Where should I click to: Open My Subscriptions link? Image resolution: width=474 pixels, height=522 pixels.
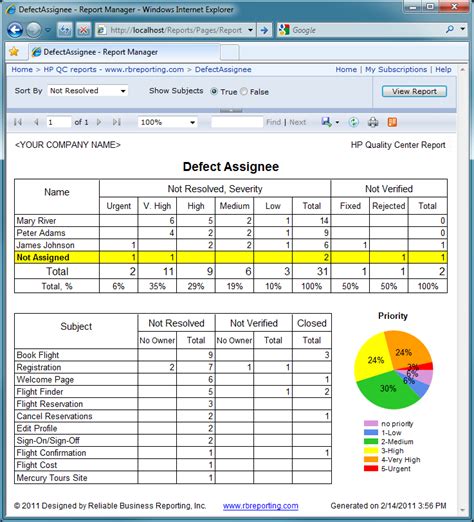tap(396, 69)
